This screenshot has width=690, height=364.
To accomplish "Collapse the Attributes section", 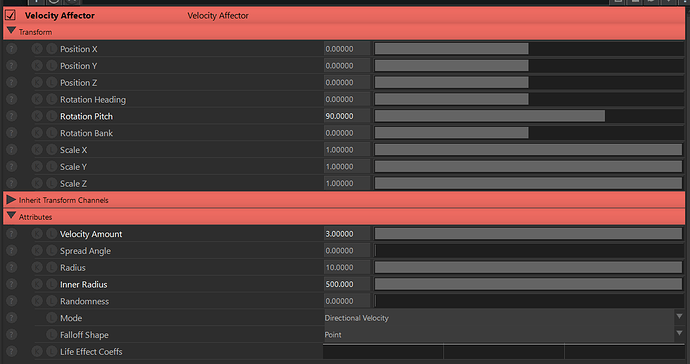I will (x=11, y=216).
